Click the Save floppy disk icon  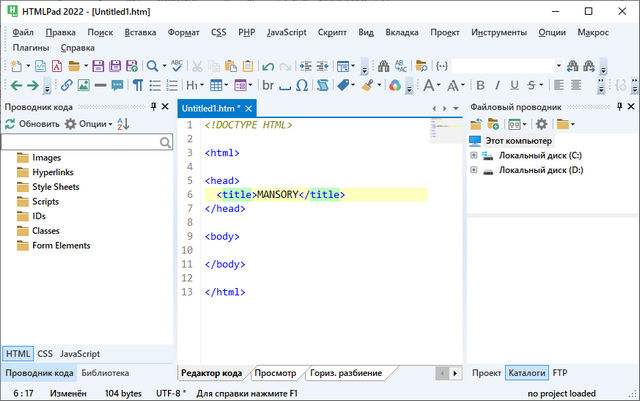[98, 65]
